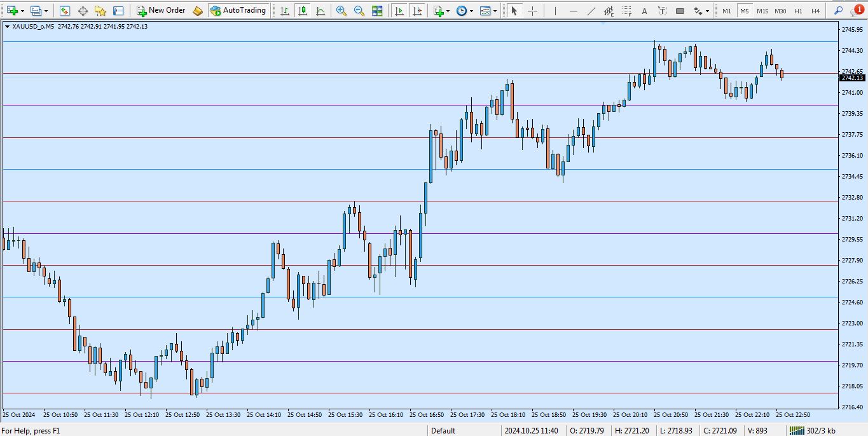Switch chart to Bar Chart mode
Image resolution: width=868 pixels, height=436 pixels.
click(x=285, y=11)
